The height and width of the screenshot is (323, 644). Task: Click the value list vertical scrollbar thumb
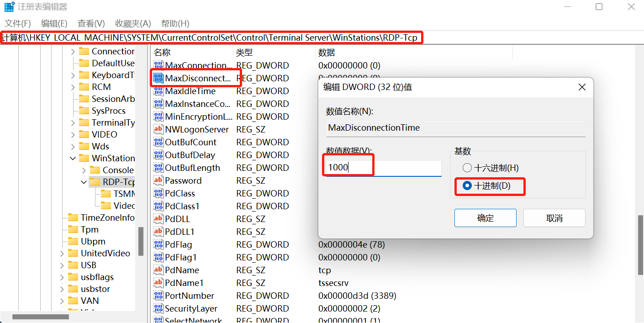tap(641, 245)
